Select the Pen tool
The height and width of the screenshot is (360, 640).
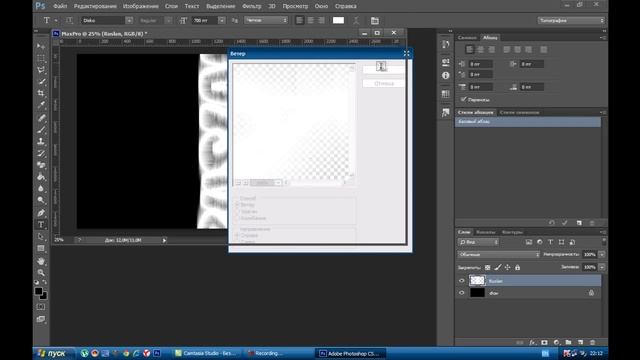tap(41, 213)
